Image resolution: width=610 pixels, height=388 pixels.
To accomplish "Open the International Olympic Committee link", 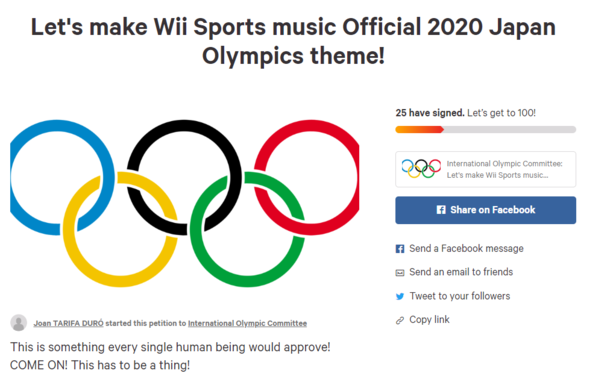I will [x=247, y=323].
